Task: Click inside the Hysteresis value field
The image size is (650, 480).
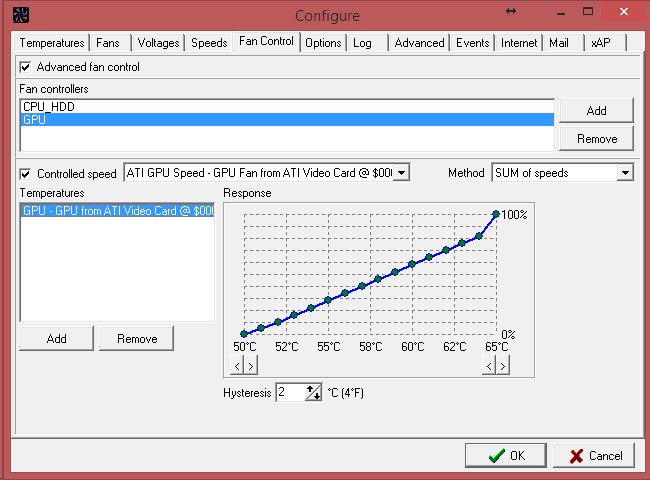Action: pos(289,393)
